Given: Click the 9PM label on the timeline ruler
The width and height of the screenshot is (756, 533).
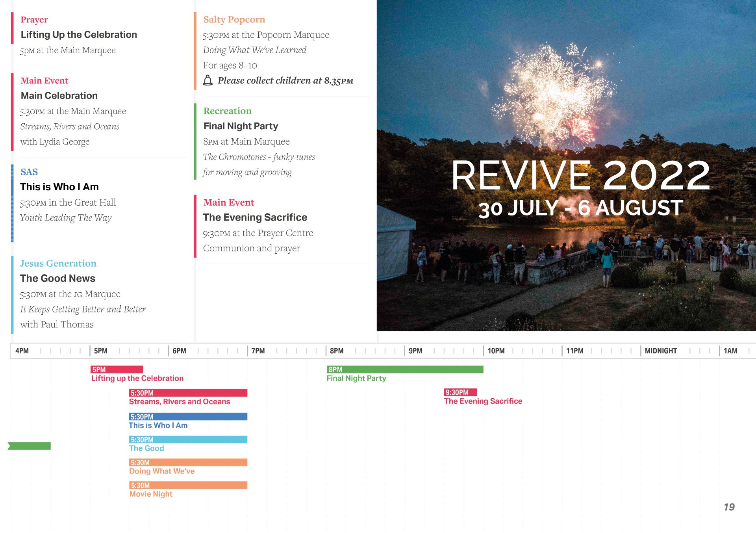Looking at the screenshot, I should 415,351.
